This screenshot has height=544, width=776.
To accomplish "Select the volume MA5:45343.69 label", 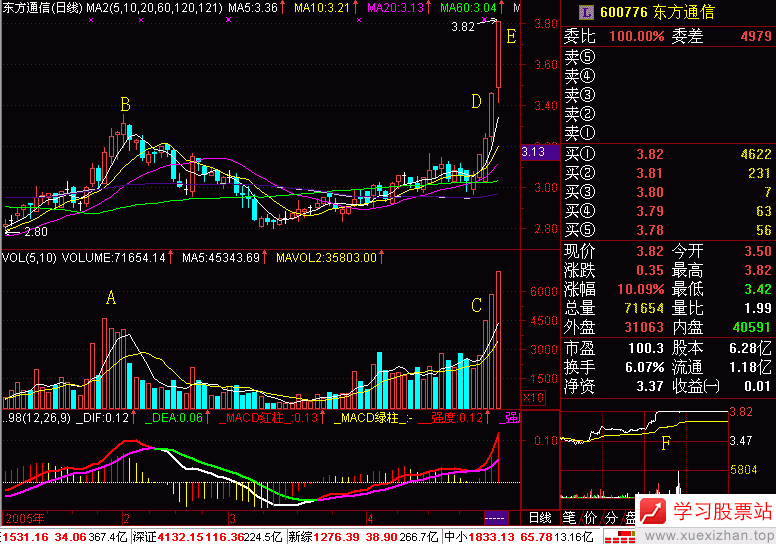I will point(221,257).
